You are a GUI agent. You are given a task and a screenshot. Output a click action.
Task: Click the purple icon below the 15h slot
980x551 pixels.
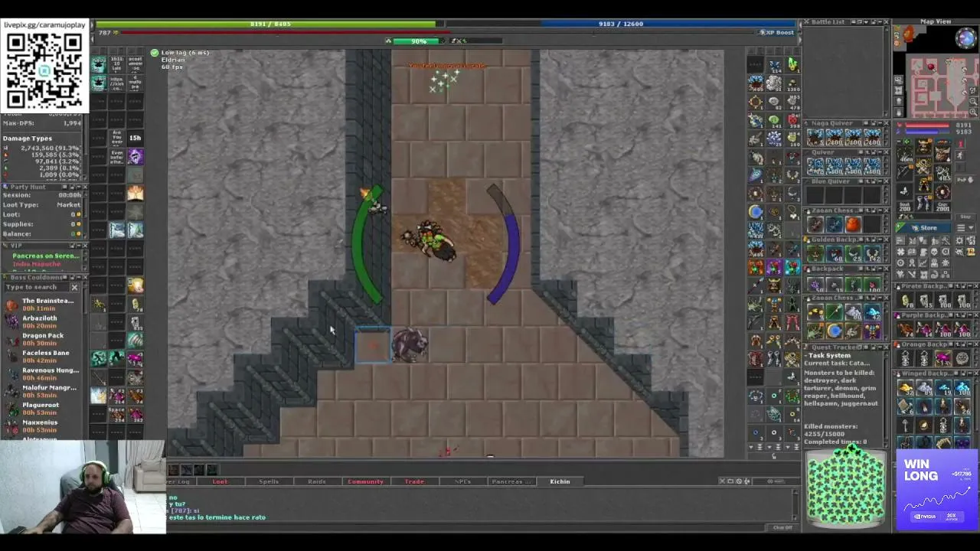135,157
